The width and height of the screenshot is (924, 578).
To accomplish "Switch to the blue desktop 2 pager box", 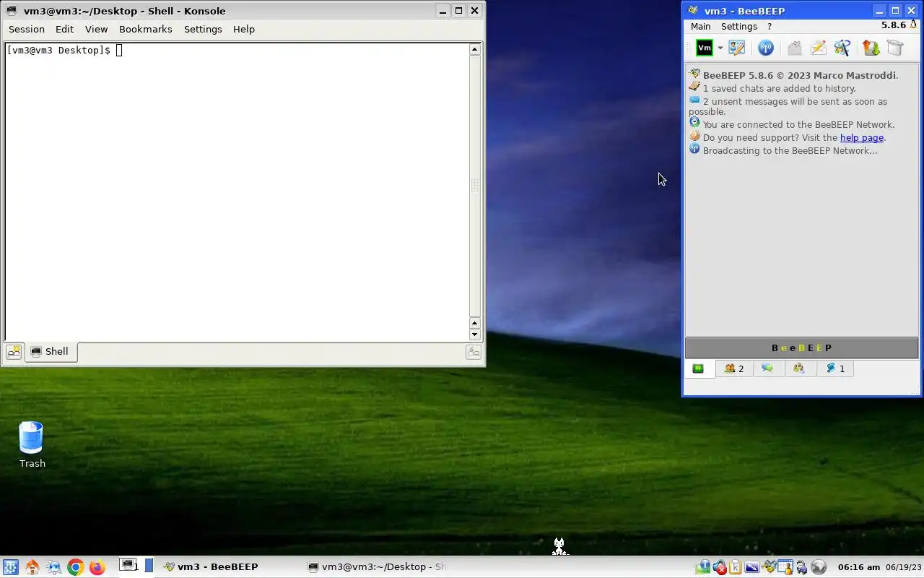I will [149, 566].
